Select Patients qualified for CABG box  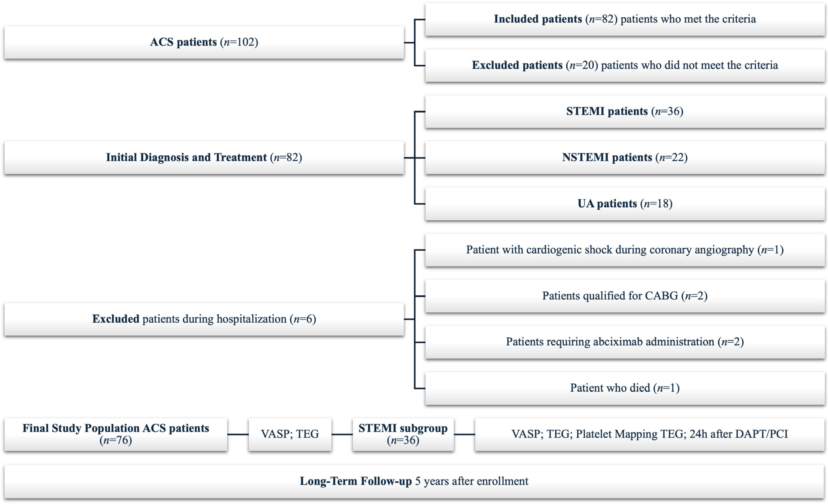(625, 296)
